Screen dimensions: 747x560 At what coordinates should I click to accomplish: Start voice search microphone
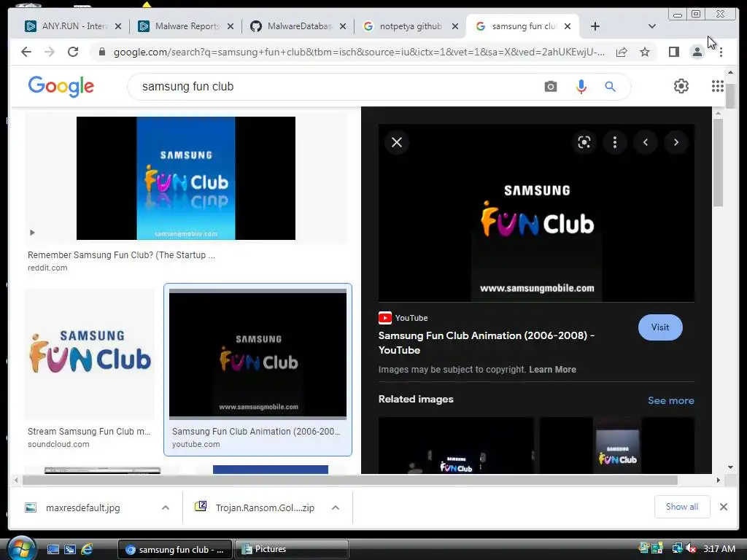581,87
